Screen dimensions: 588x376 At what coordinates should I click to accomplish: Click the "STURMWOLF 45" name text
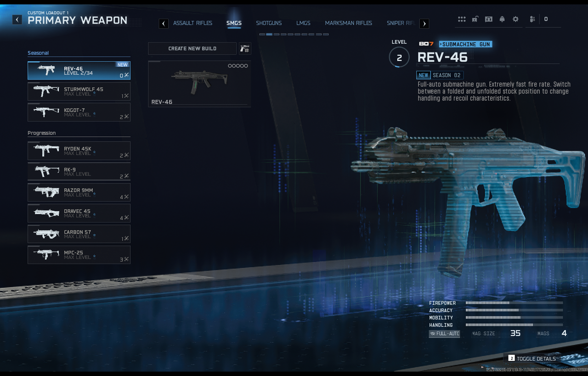tap(84, 89)
